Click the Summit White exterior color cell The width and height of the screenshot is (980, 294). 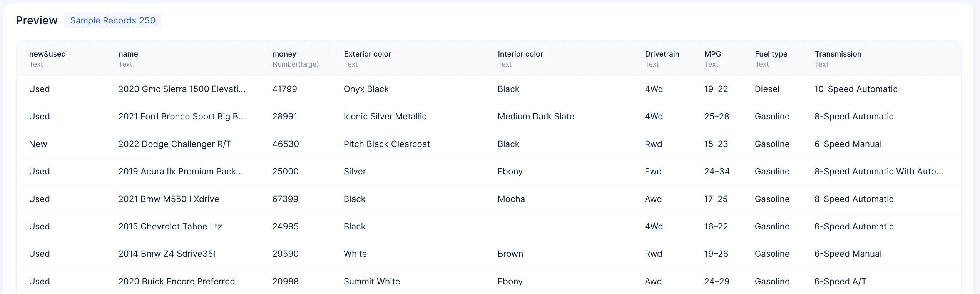click(x=372, y=281)
